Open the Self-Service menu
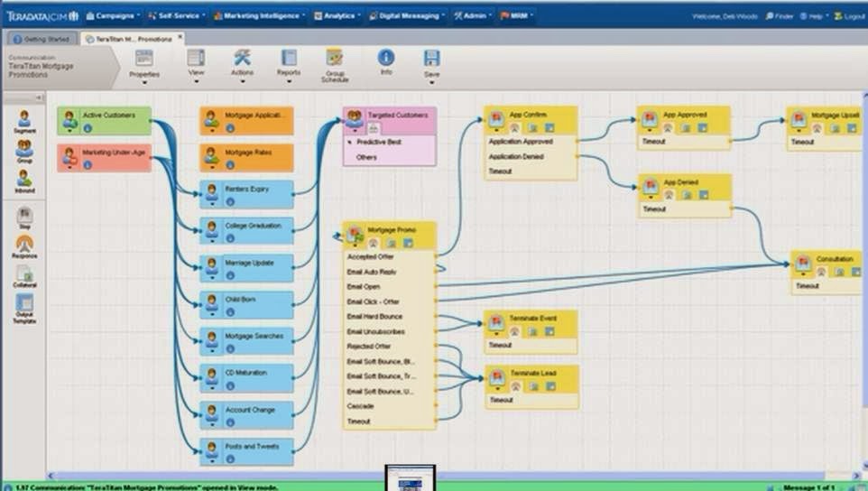The height and width of the screenshot is (491, 868). 175,16
